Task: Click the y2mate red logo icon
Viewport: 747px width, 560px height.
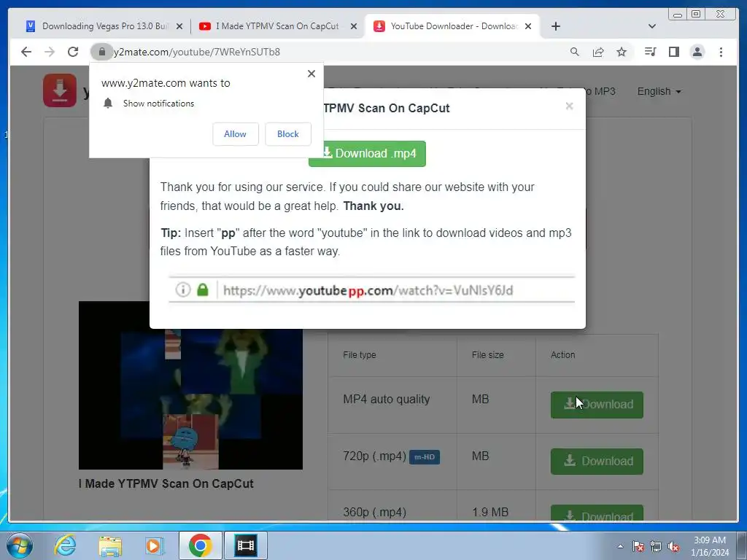Action: click(60, 90)
